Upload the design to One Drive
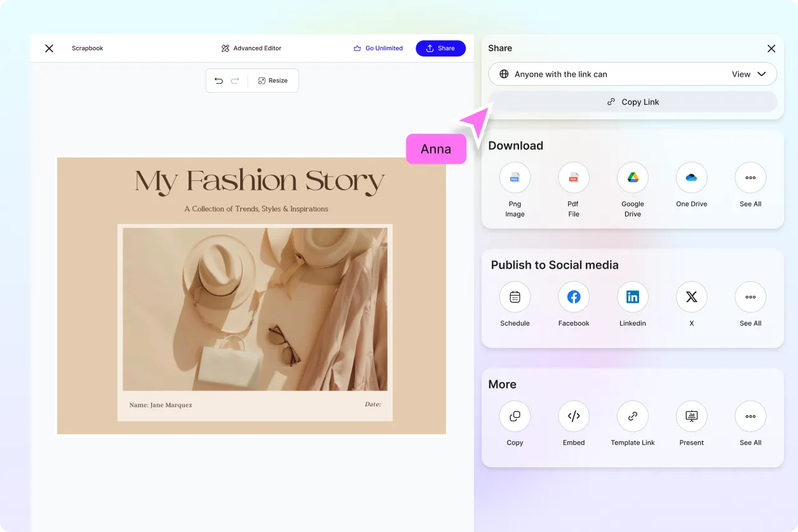798x532 pixels. click(691, 178)
